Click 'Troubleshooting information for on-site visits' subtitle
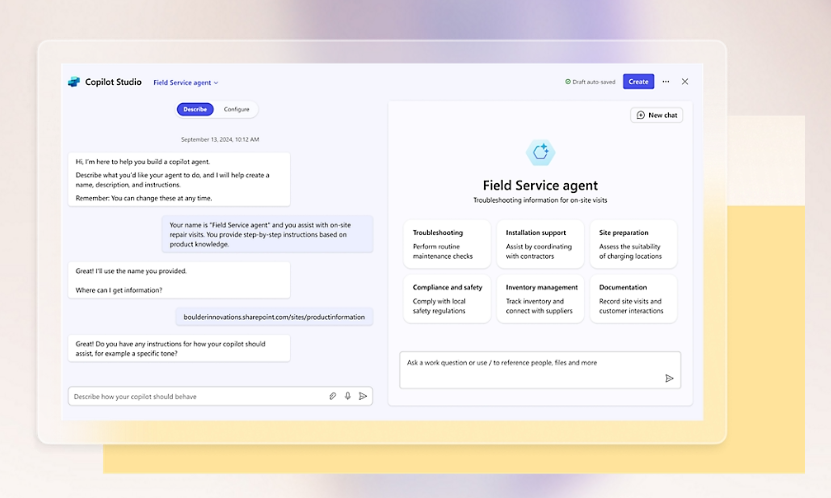Screen dimensions: 831x498 pos(540,200)
